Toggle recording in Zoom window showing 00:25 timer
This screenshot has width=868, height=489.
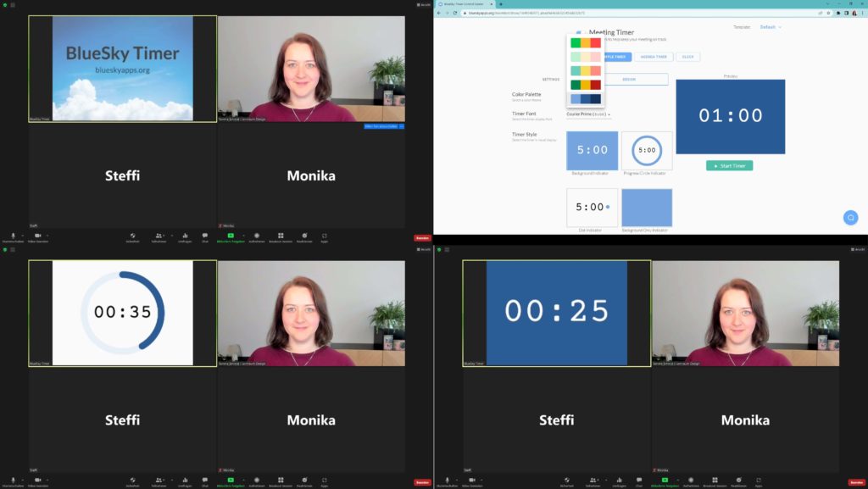(690, 480)
